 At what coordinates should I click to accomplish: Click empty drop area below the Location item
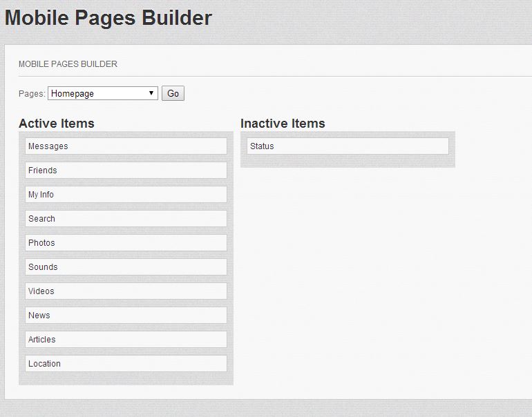pos(126,378)
